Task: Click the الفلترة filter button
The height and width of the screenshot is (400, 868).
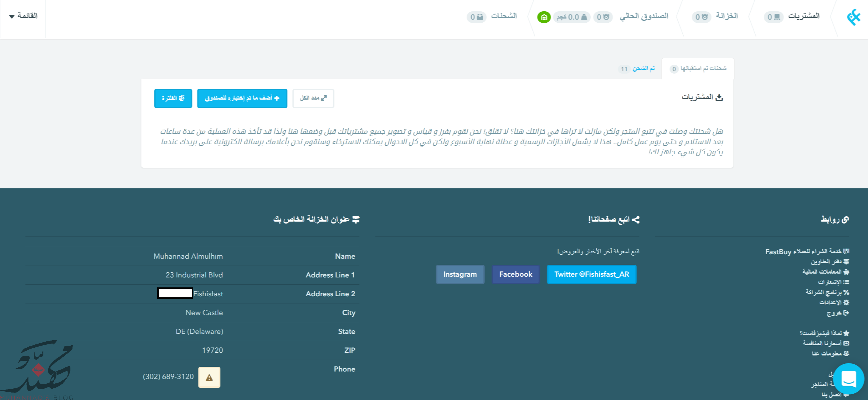Action: (173, 98)
